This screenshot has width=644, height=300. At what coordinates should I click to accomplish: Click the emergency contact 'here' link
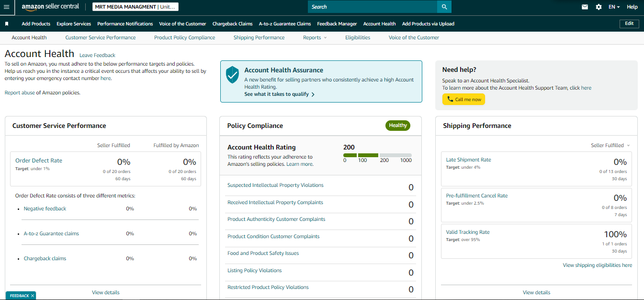pos(105,78)
